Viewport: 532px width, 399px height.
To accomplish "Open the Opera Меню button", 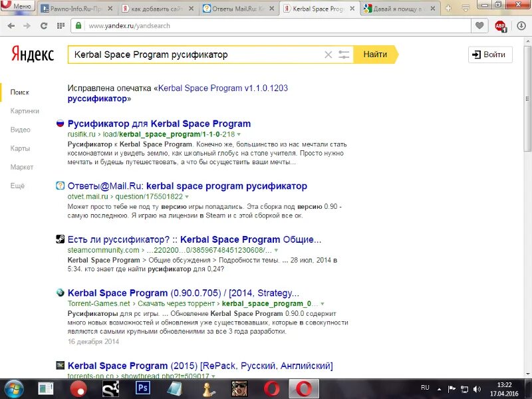I will pyautogui.click(x=17, y=6).
